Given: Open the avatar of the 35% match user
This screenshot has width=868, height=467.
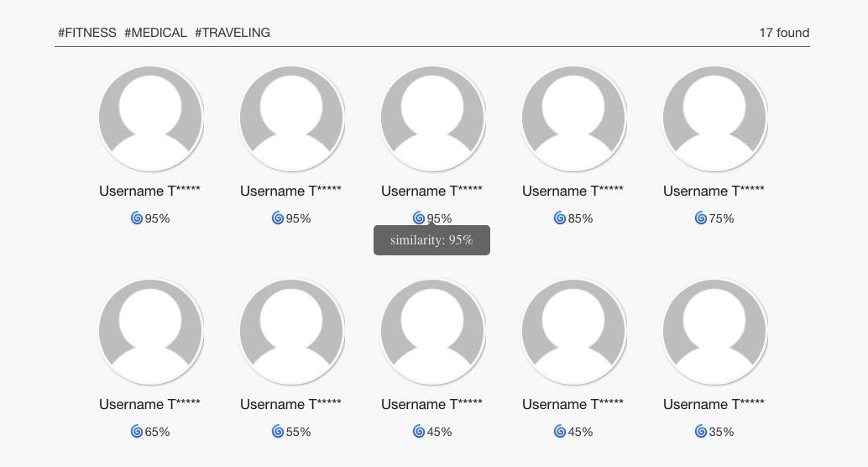Looking at the screenshot, I should click(x=714, y=332).
